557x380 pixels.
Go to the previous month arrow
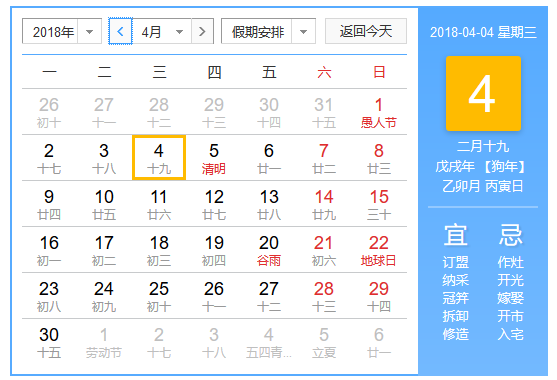[x=120, y=32]
